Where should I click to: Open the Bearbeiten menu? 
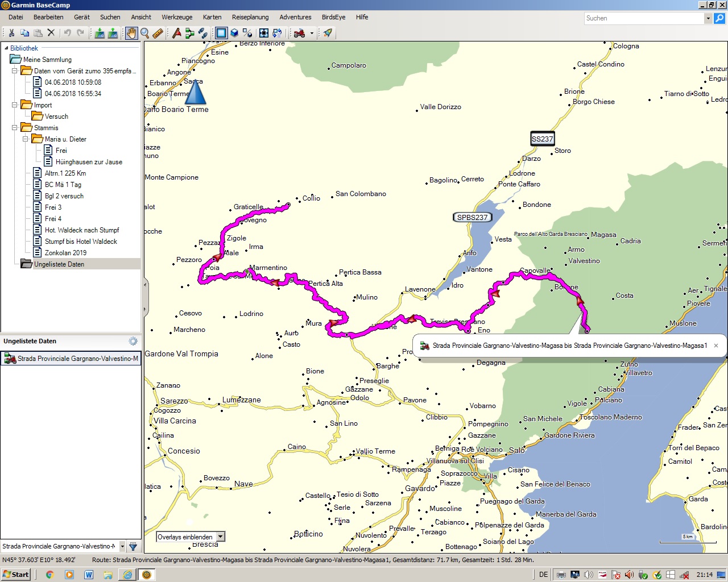[x=48, y=17]
